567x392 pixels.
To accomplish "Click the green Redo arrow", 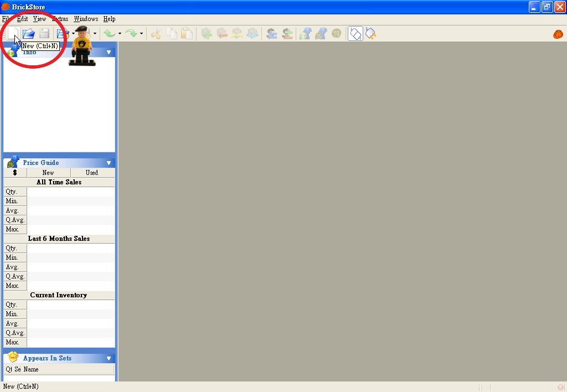I will click(131, 34).
